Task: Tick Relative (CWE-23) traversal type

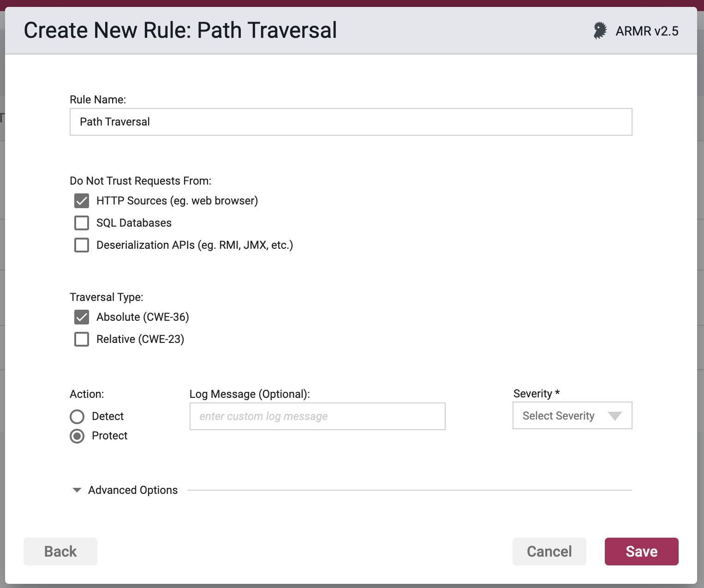Action: click(82, 339)
